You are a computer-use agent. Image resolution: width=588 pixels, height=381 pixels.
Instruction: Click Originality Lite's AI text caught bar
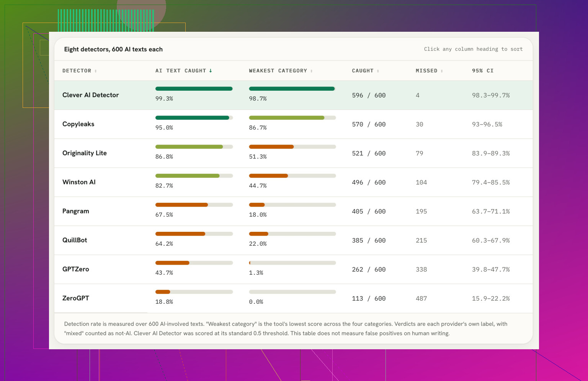pyautogui.click(x=194, y=147)
